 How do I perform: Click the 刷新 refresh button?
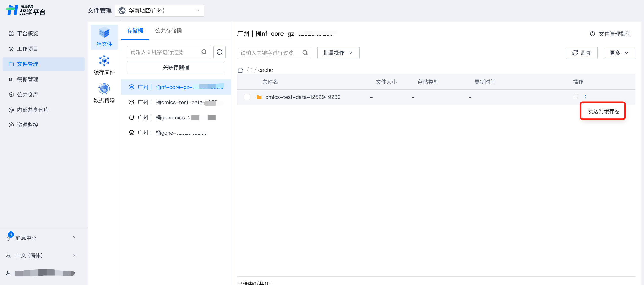(582, 53)
